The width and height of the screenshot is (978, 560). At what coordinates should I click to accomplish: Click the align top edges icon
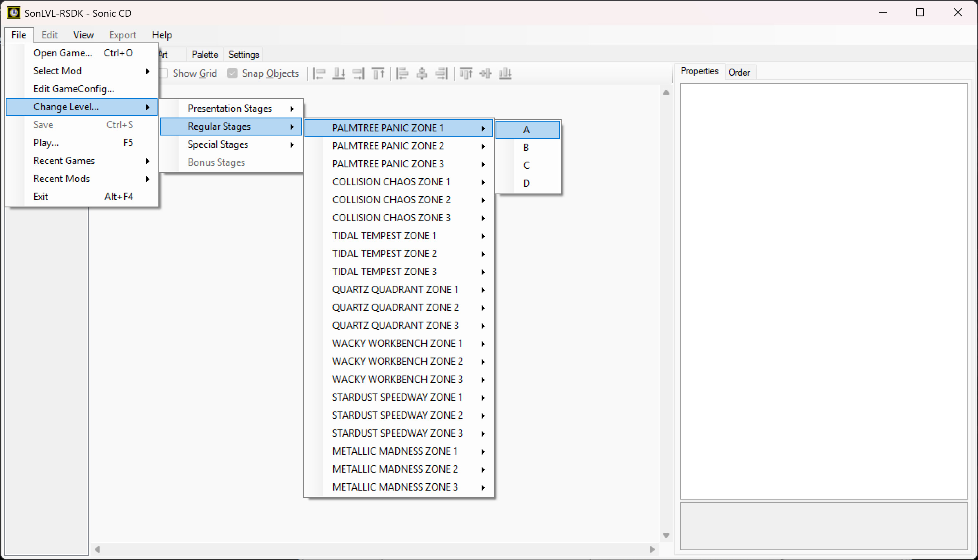[466, 73]
